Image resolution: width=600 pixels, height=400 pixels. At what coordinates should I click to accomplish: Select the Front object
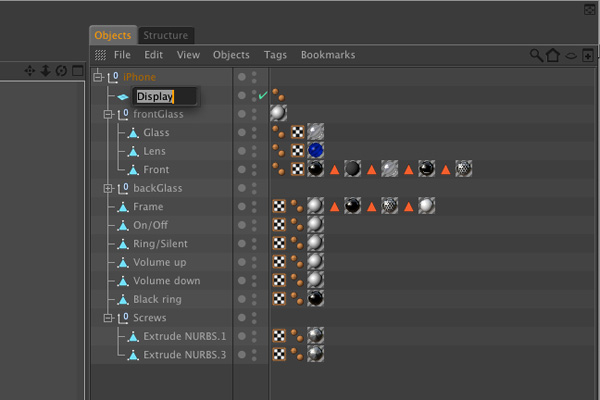pyautogui.click(x=156, y=170)
